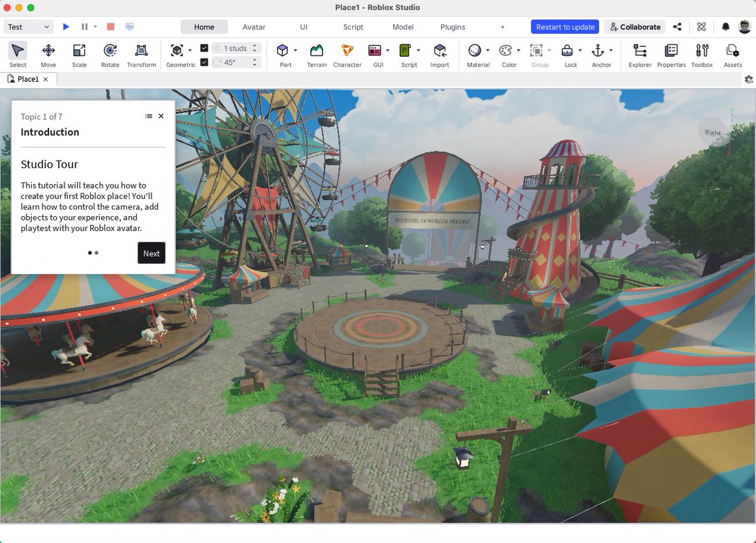Click the Collaborate button

pyautogui.click(x=634, y=27)
